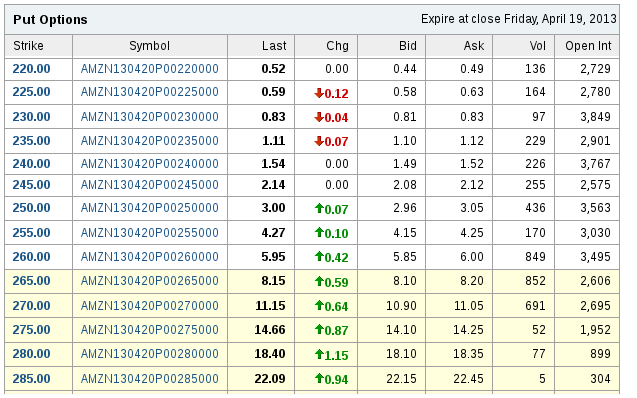This screenshot has height=398, width=637.
Task: Open symbol AMZN130420P00270000
Action: pyautogui.click(x=150, y=305)
